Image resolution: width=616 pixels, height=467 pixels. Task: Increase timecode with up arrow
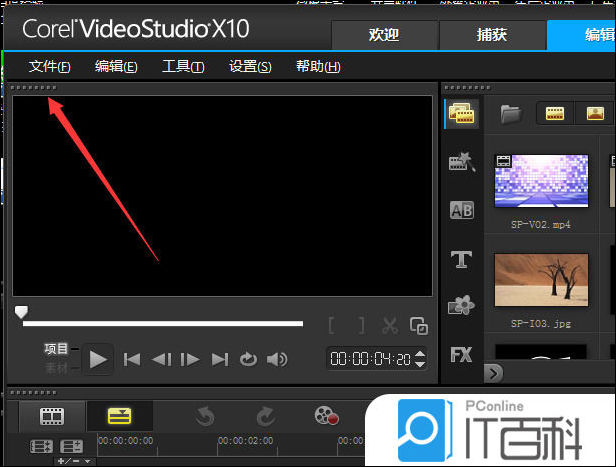click(x=420, y=354)
